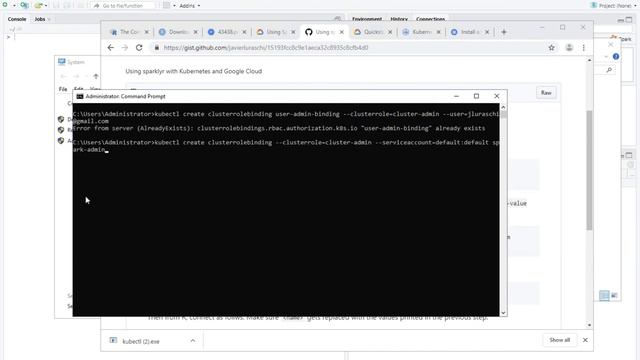Click RStudio new file icon
The height and width of the screenshot is (360, 640).
[x=5, y=5]
